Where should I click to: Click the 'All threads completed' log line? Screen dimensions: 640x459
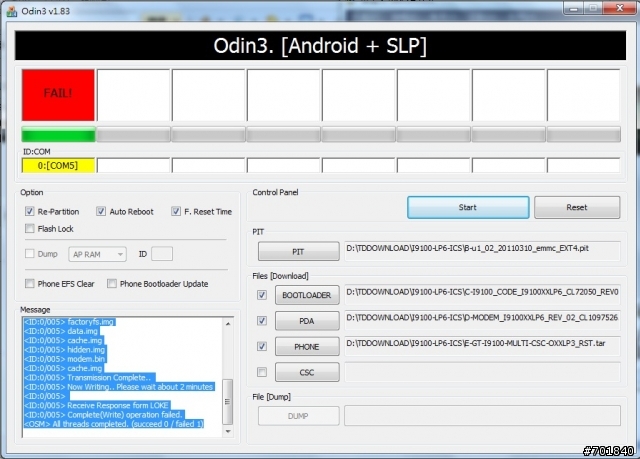(x=113, y=424)
